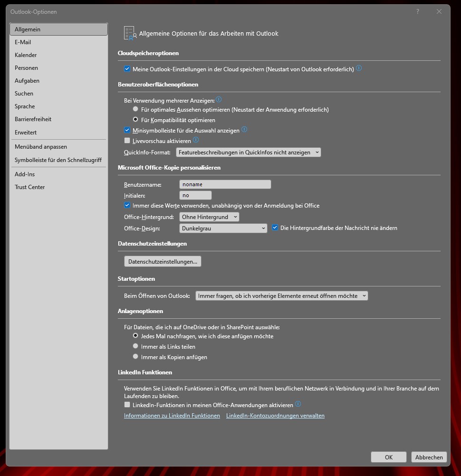461x476 pixels.
Task: Enable LinkedIn-Funktionen in Office-Anwendungen checkbox
Action: point(127,405)
